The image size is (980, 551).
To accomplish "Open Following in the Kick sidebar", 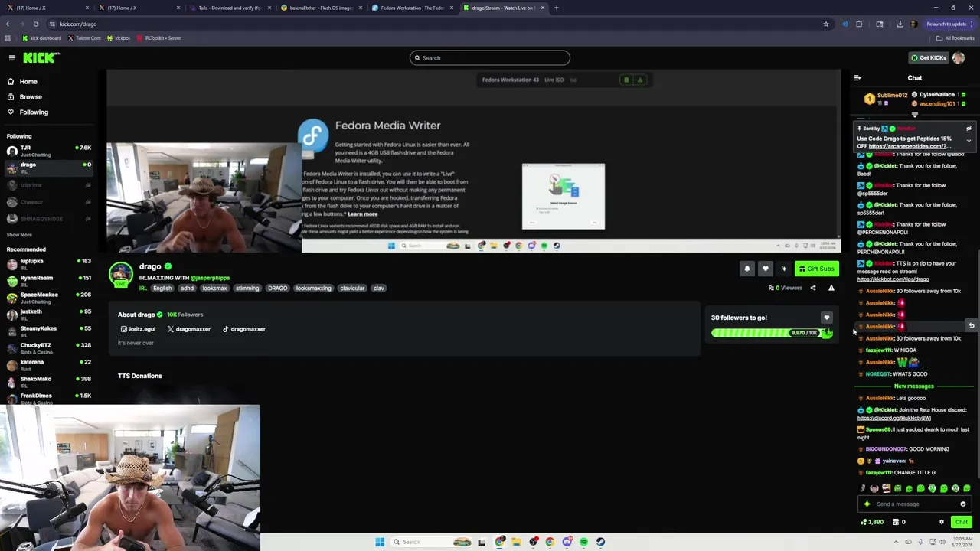I will [28, 112].
